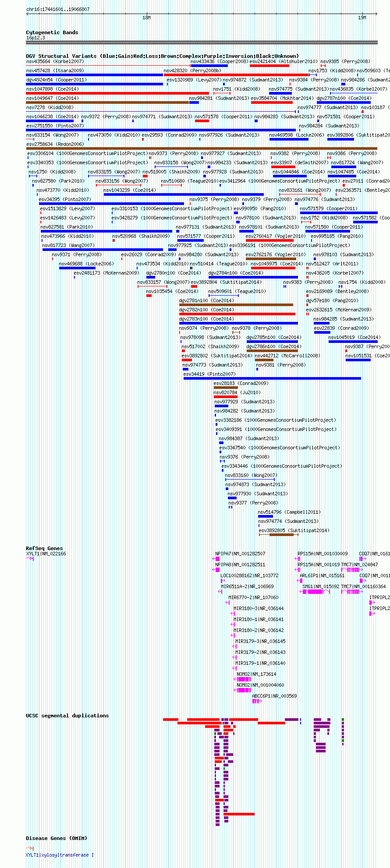Click the nsv1045019 (Coe2014) label
This screenshot has width=390, height=868.
pos(355,337)
